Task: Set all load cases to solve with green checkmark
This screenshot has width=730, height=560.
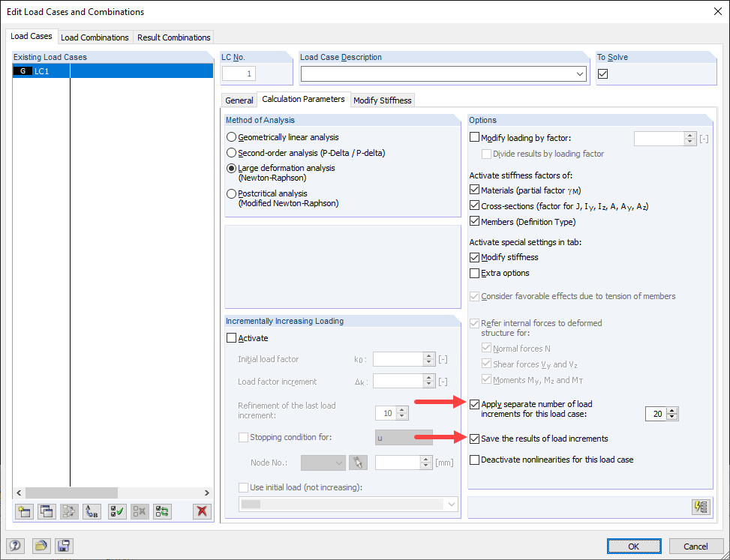Action: click(x=117, y=511)
